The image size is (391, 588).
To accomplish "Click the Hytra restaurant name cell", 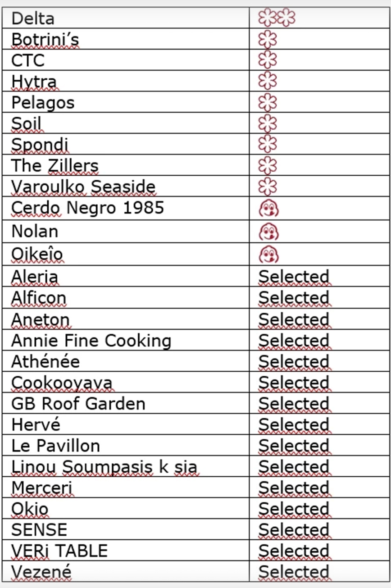I will (x=34, y=82).
